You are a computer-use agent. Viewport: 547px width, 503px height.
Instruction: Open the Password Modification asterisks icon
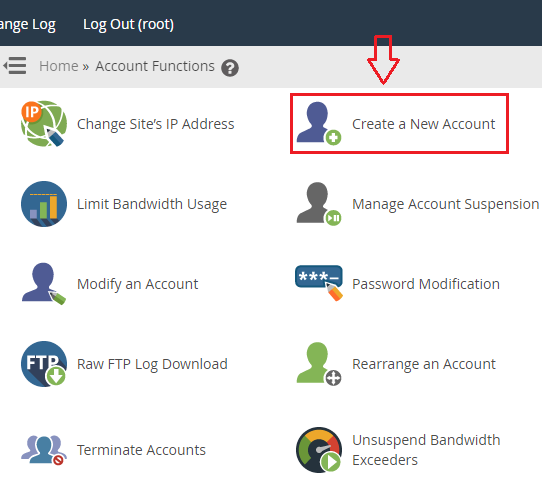pyautogui.click(x=319, y=283)
